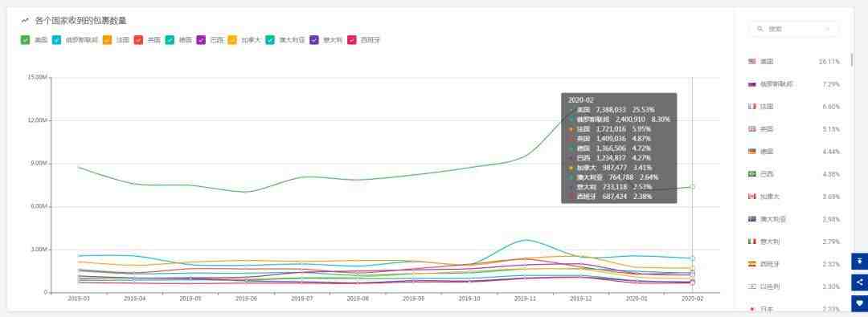Click the magnifier icon in search box
Screen dimensions: 868x317
point(760,29)
